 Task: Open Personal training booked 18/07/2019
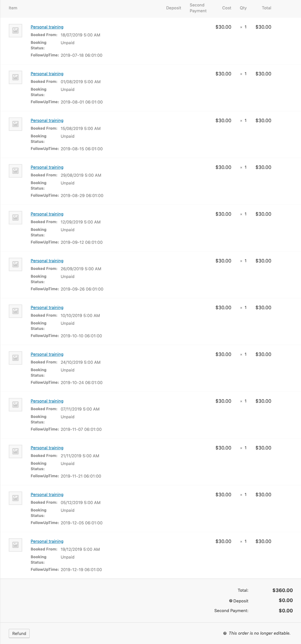[x=47, y=27]
